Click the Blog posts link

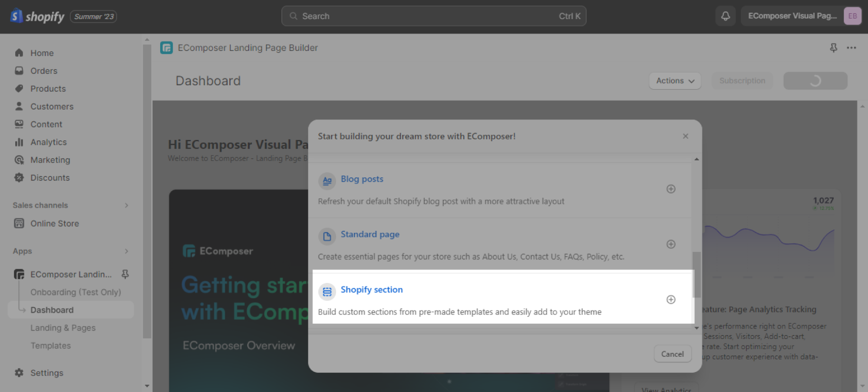pos(362,179)
